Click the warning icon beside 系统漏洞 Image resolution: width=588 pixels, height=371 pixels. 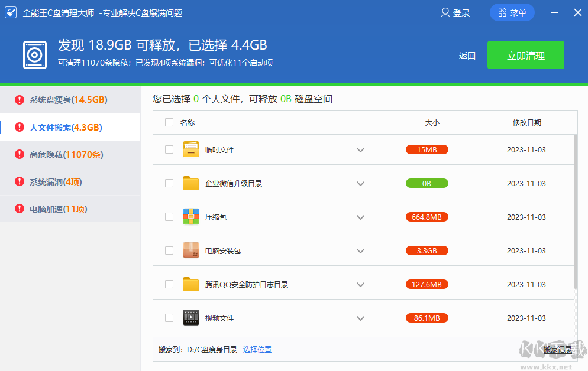click(18, 182)
